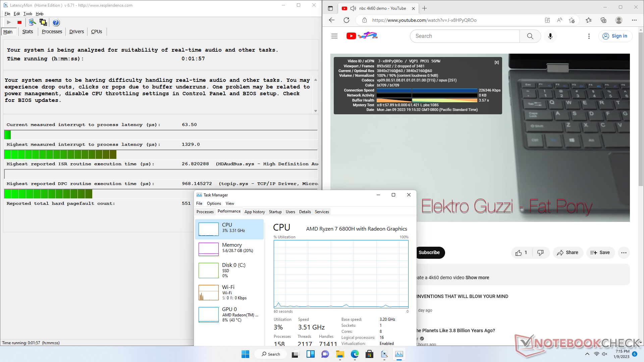Refresh the YouTube page in Edge
The height and width of the screenshot is (362, 644).
pos(346,20)
